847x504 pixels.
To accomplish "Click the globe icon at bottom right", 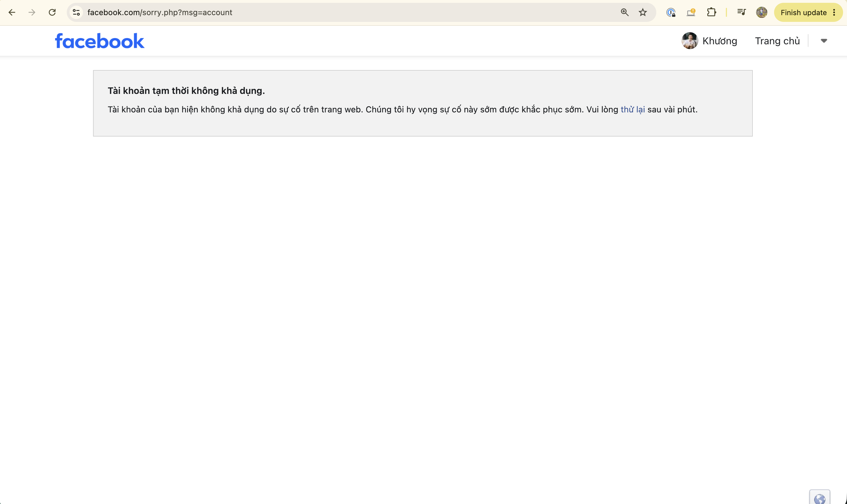I will point(820,499).
